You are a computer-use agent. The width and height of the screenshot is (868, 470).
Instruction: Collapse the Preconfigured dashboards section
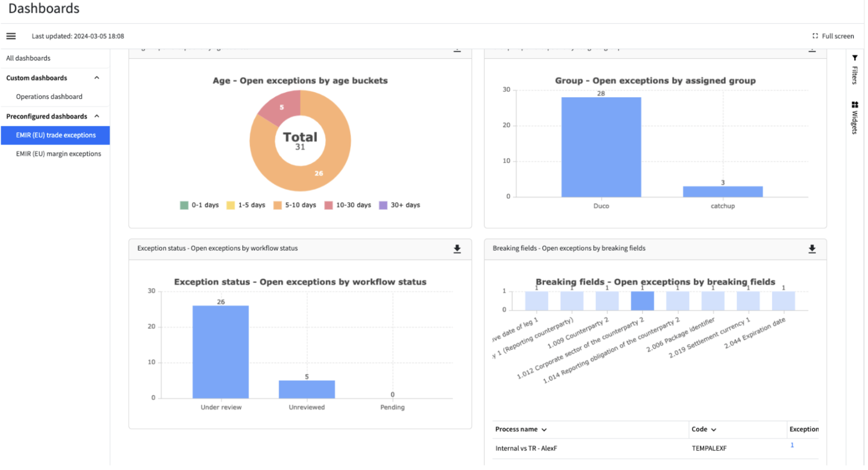(x=97, y=116)
